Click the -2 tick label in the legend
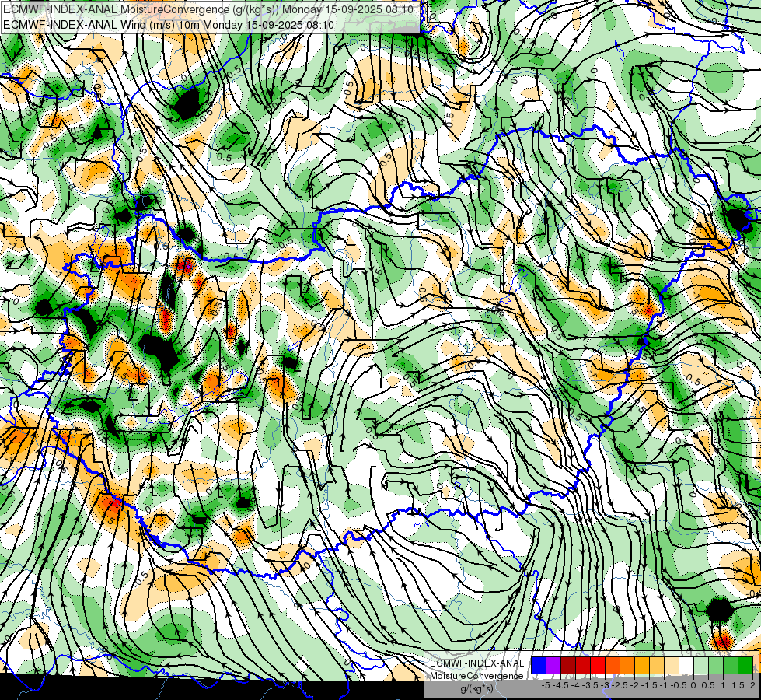Viewport: 761px width, 700px height. click(x=634, y=685)
